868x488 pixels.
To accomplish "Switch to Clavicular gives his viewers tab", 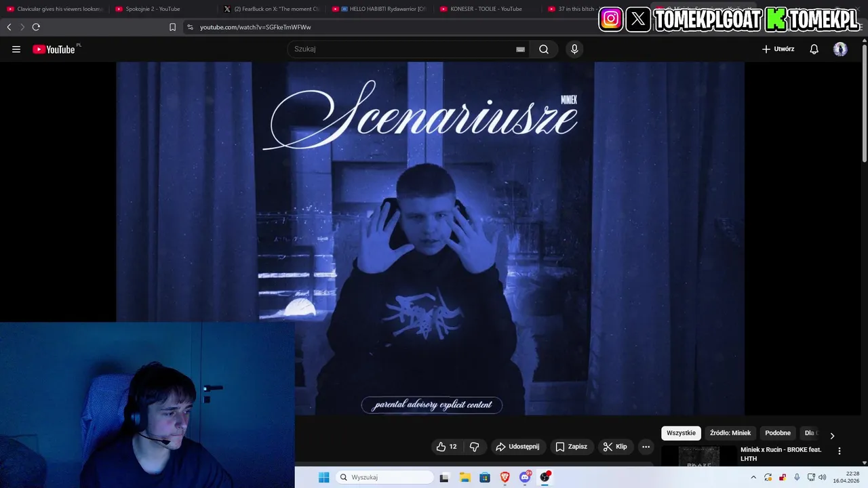I will [54, 9].
